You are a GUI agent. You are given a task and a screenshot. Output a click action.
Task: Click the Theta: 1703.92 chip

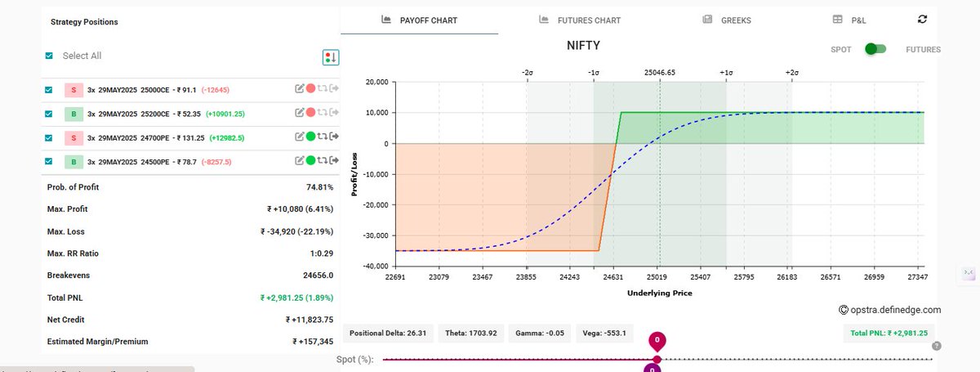tap(472, 334)
